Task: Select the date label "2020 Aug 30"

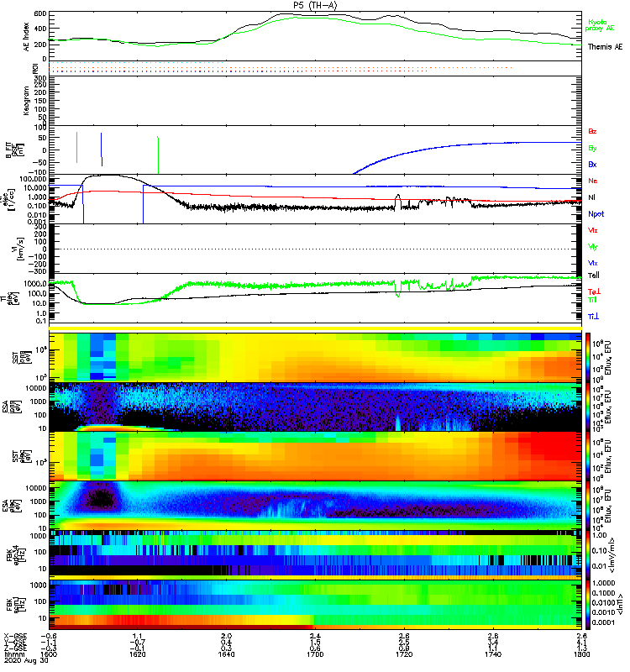Action: [x=26, y=660]
